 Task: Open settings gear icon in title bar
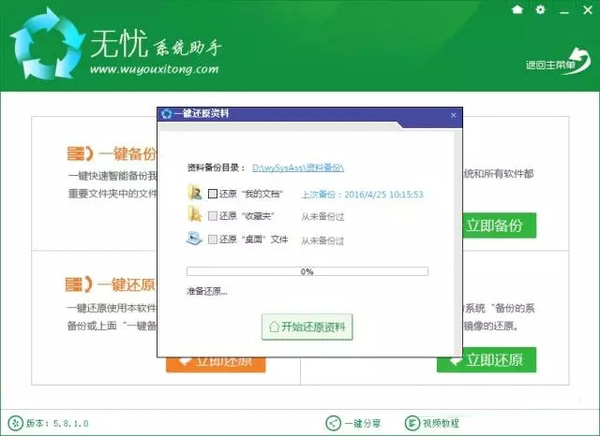coord(540,10)
